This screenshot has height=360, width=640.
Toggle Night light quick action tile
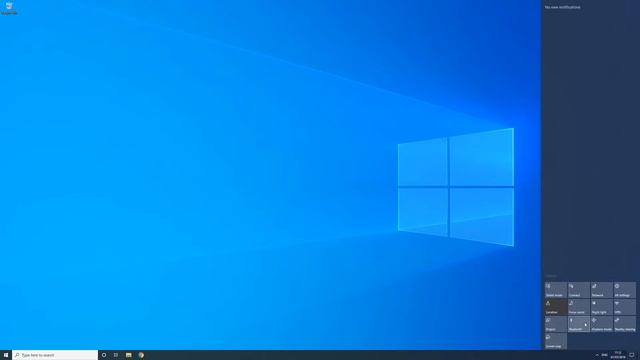click(x=602, y=307)
